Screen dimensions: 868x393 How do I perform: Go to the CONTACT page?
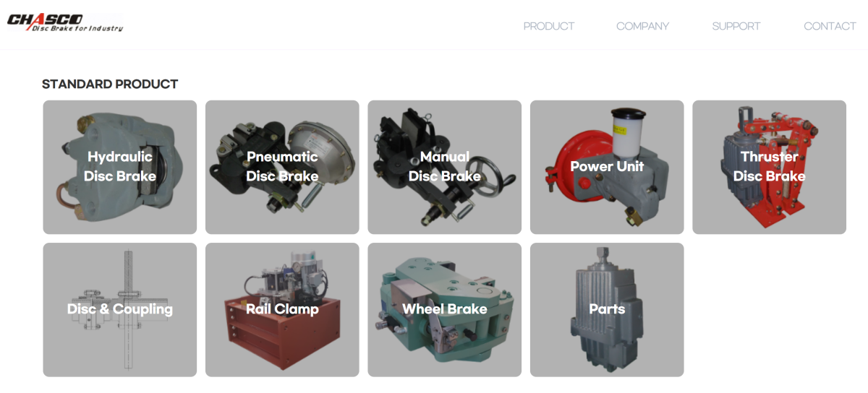click(830, 26)
